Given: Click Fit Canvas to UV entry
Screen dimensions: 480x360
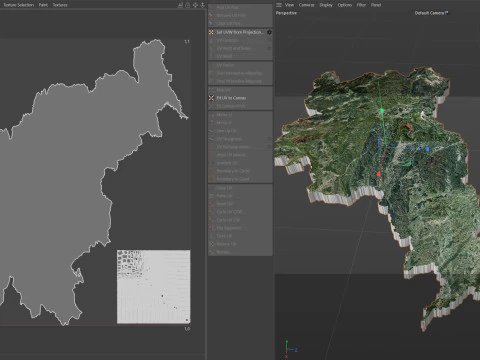Looking at the screenshot, I should (240, 106).
